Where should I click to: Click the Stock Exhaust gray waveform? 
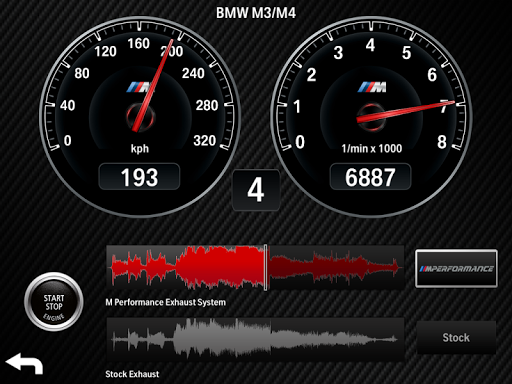tap(255, 339)
